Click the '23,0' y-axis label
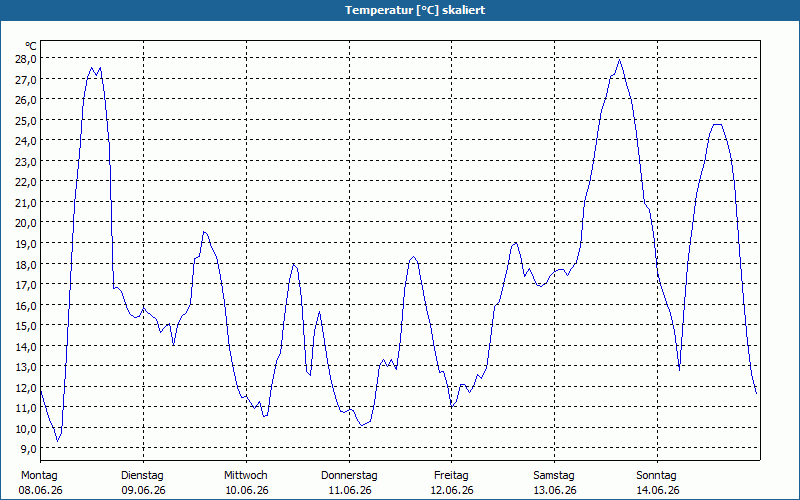 point(26,161)
